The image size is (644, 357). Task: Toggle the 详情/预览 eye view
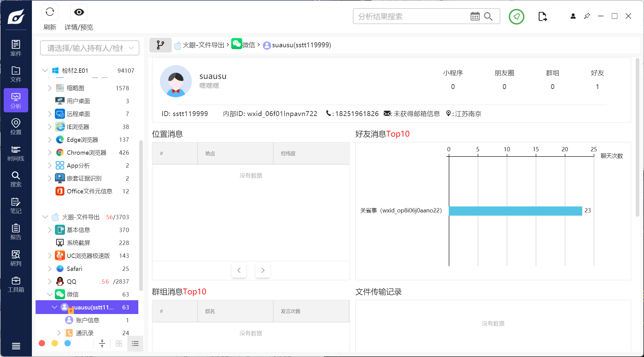[79, 12]
